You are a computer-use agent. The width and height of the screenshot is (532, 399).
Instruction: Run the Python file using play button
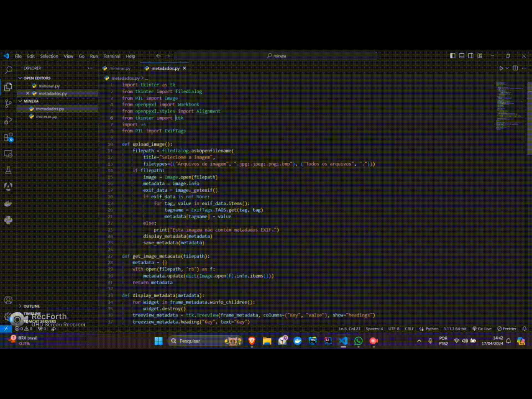tap(501, 68)
